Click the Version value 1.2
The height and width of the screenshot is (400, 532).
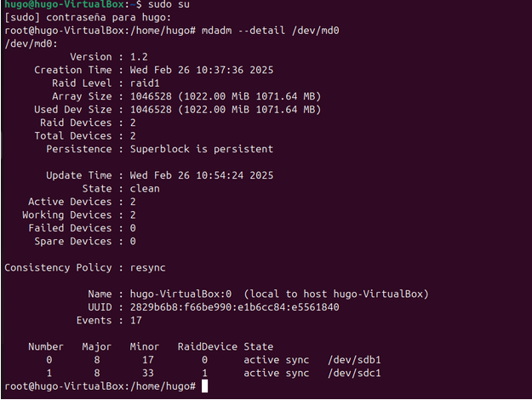[140, 57]
